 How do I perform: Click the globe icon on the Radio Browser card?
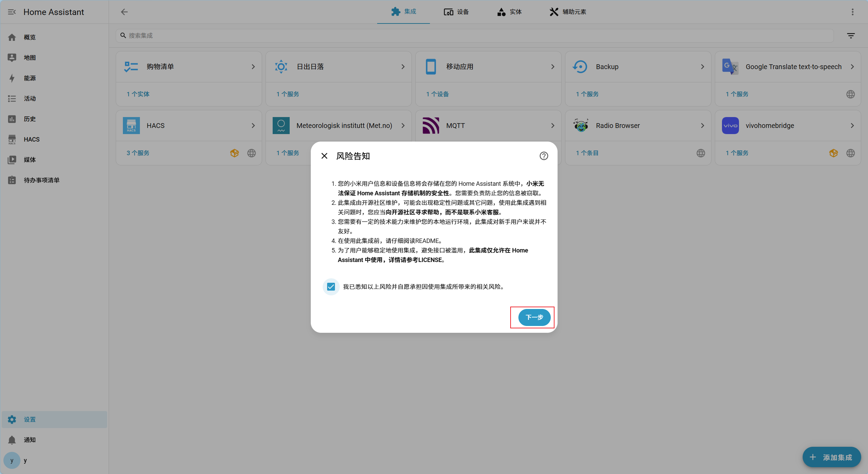coord(701,153)
